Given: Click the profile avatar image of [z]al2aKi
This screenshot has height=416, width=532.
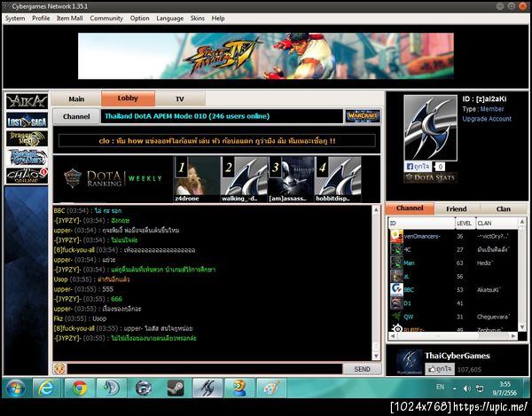Looking at the screenshot, I should (430, 128).
